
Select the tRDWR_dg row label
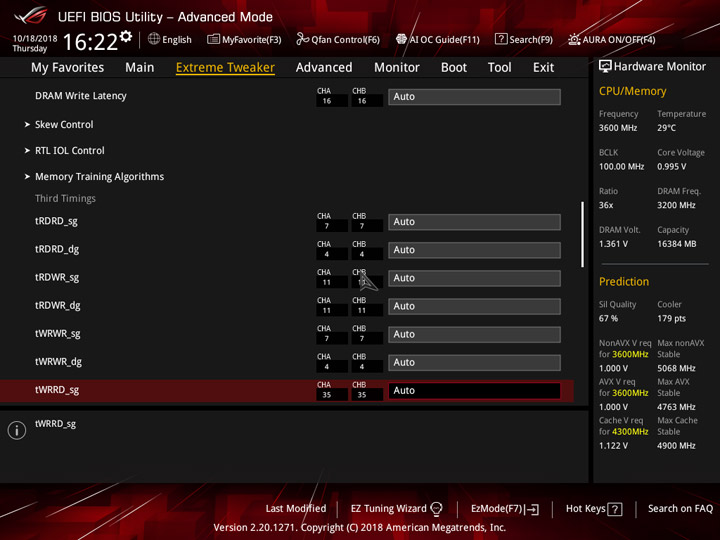coord(58,306)
